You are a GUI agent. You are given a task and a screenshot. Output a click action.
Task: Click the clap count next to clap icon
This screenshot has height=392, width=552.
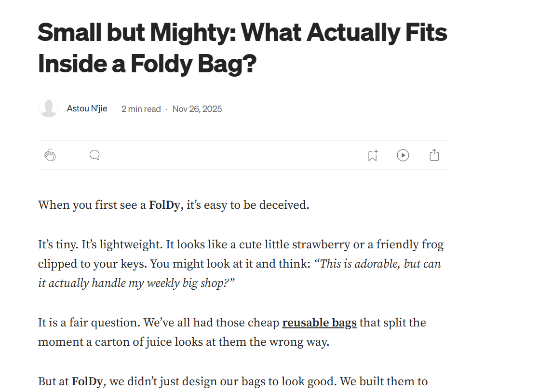62,156
